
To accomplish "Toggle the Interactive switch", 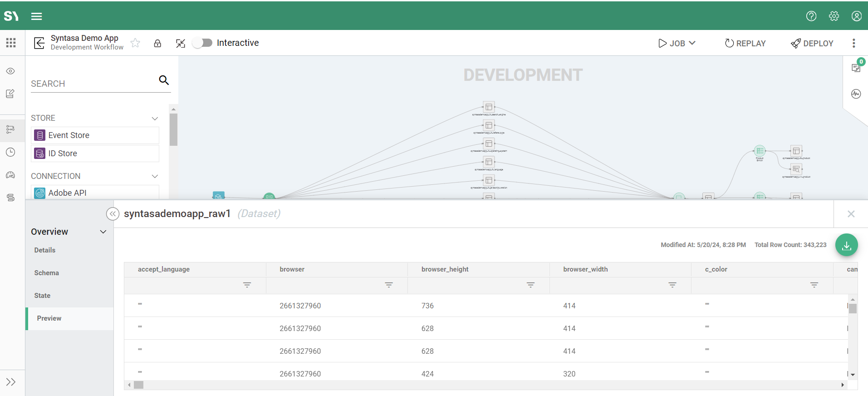I will (x=202, y=43).
